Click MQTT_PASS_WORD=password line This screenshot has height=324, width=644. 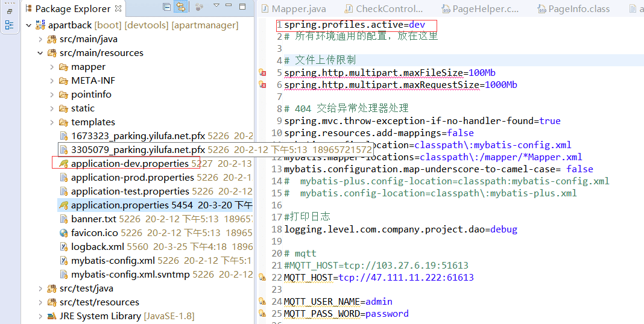coord(346,314)
